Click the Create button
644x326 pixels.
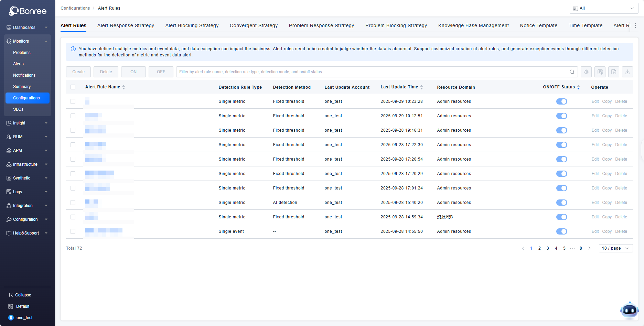coord(78,72)
